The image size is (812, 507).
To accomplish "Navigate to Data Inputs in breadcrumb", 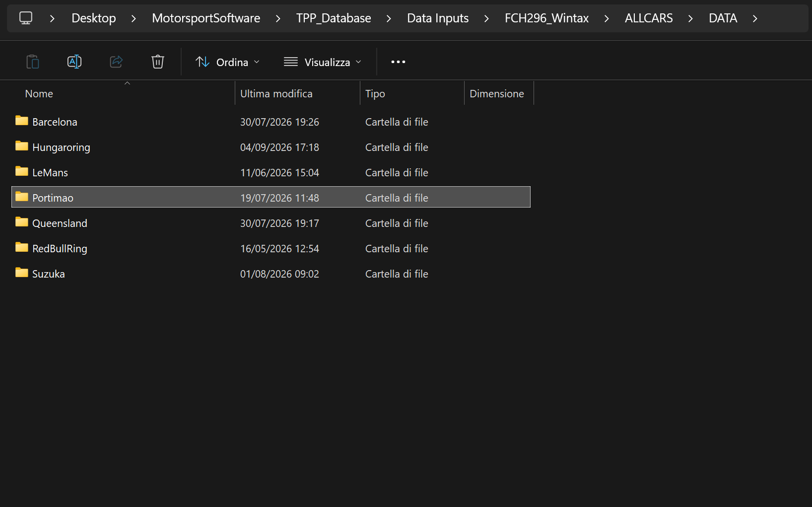I will click(x=438, y=18).
